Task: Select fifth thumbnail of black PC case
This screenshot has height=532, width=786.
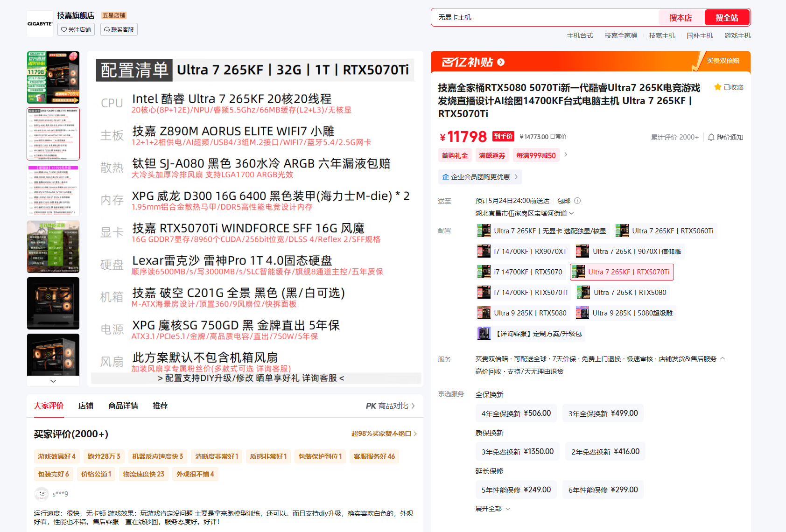Action: click(53, 303)
